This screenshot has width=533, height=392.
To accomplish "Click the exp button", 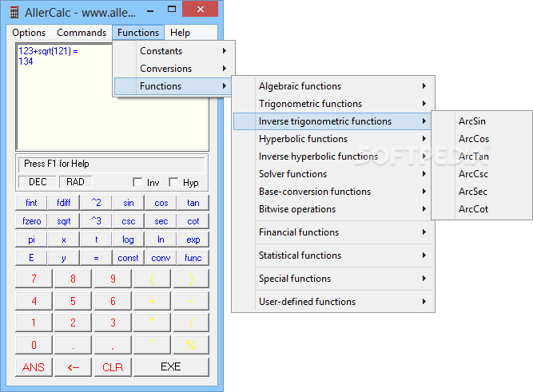I will [x=193, y=240].
